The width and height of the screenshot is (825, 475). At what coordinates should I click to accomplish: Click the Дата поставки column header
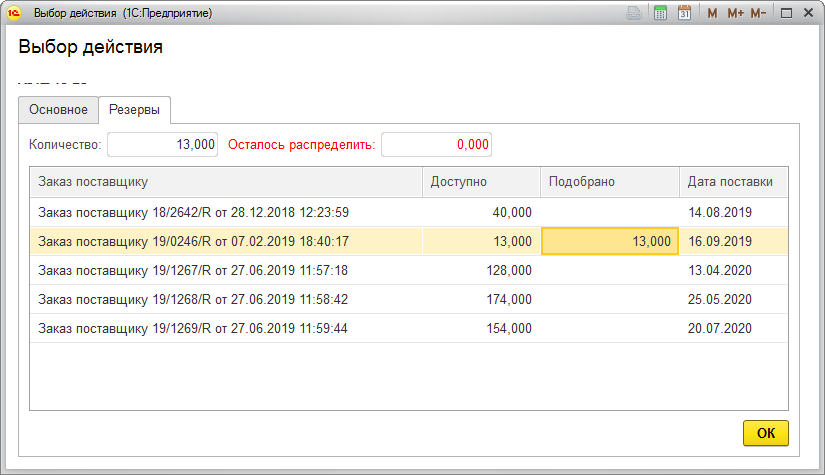pos(733,182)
